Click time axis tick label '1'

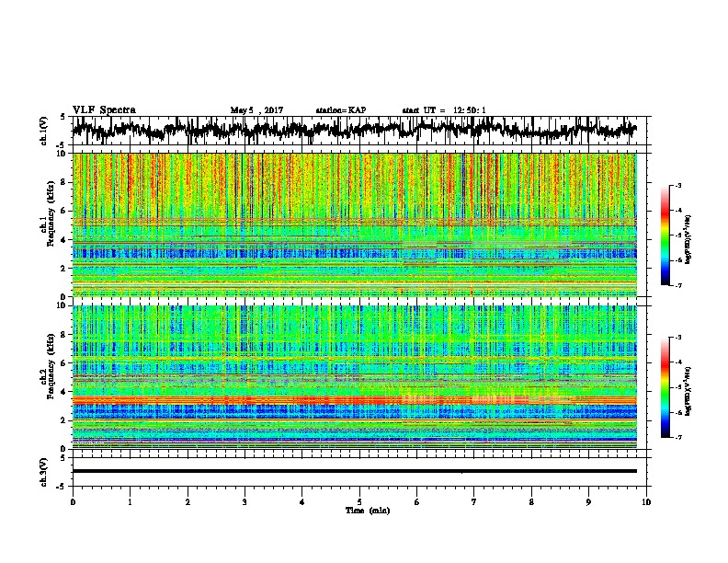click(130, 502)
